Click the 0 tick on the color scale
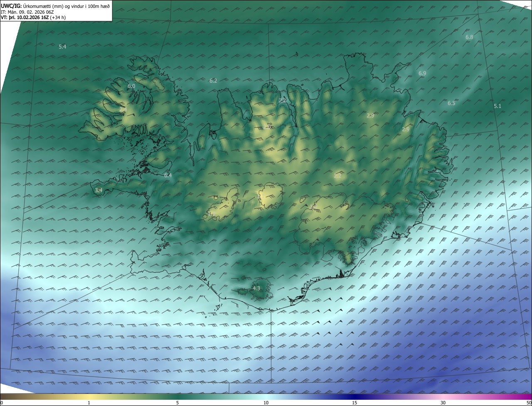Image resolution: width=532 pixels, height=406 pixels. (2, 403)
